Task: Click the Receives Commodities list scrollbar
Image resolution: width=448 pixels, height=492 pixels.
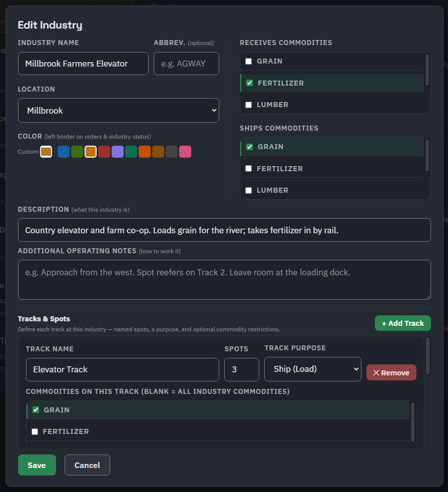Action: [427, 70]
